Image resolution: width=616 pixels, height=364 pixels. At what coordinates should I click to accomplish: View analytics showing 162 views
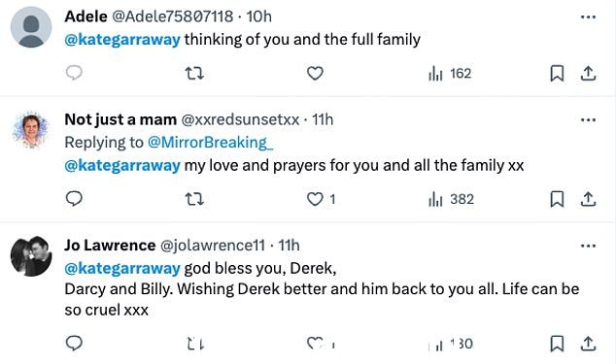coord(450,74)
